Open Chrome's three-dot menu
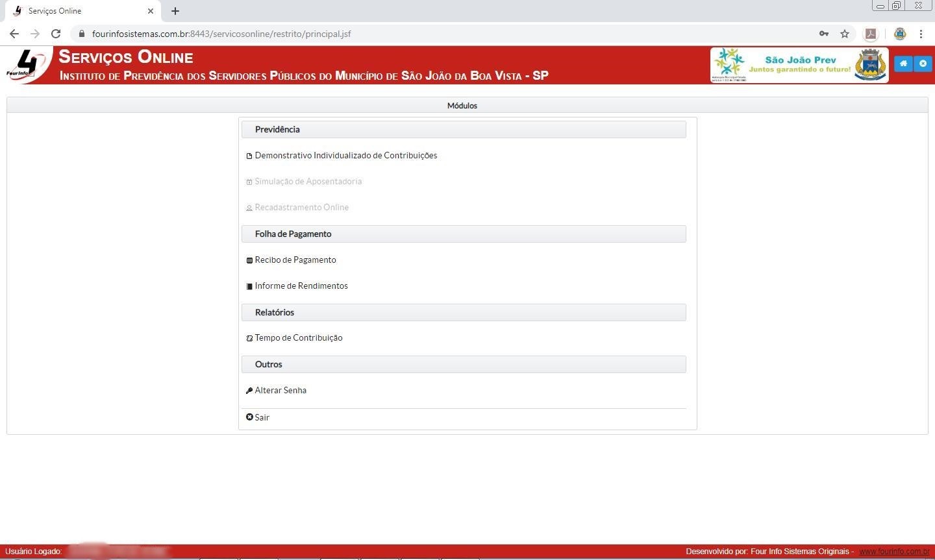This screenshot has width=935, height=560. 921,34
